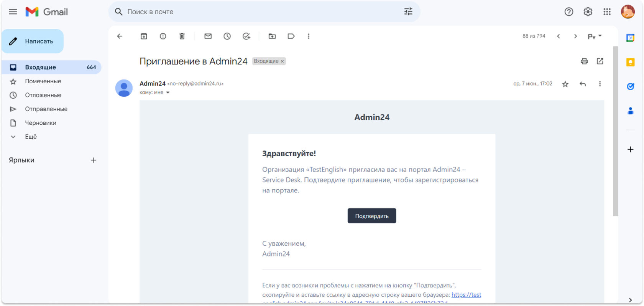Move email to folder icon

272,36
